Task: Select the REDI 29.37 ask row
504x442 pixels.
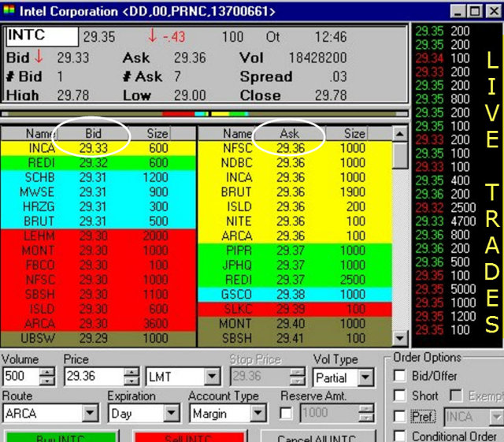Action: coord(295,280)
